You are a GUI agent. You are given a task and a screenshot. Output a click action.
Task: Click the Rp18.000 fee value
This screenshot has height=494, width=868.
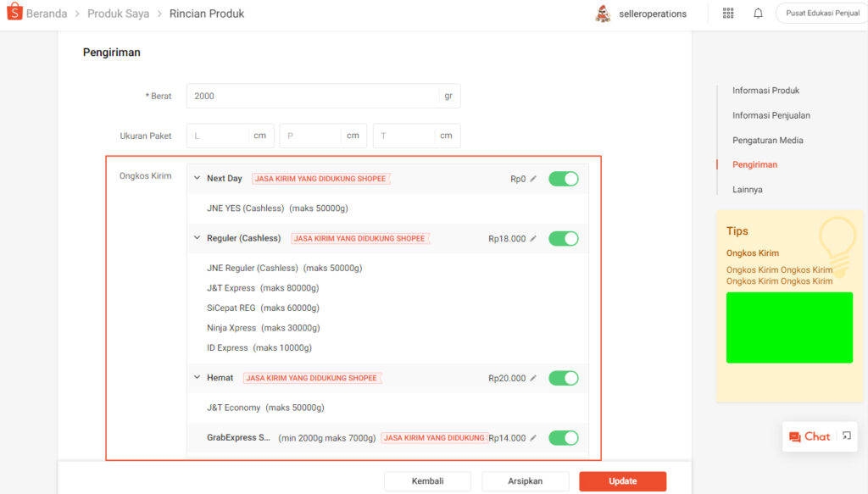click(507, 239)
